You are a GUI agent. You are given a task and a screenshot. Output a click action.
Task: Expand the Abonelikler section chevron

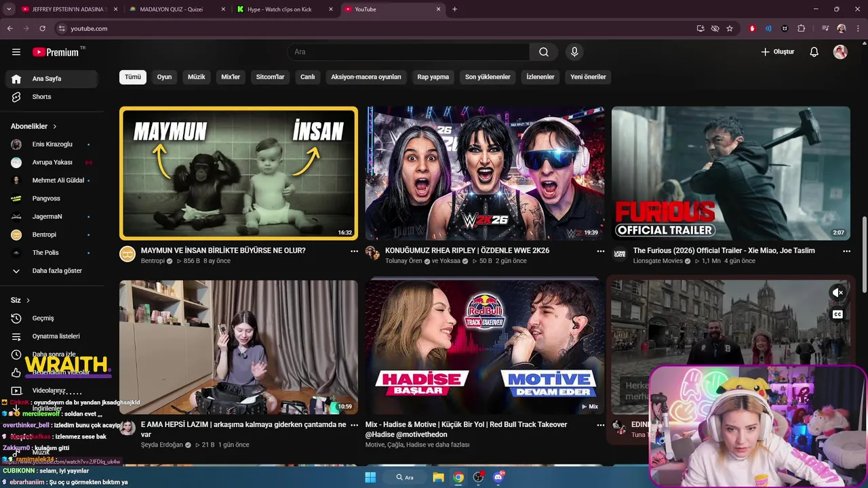pos(55,127)
